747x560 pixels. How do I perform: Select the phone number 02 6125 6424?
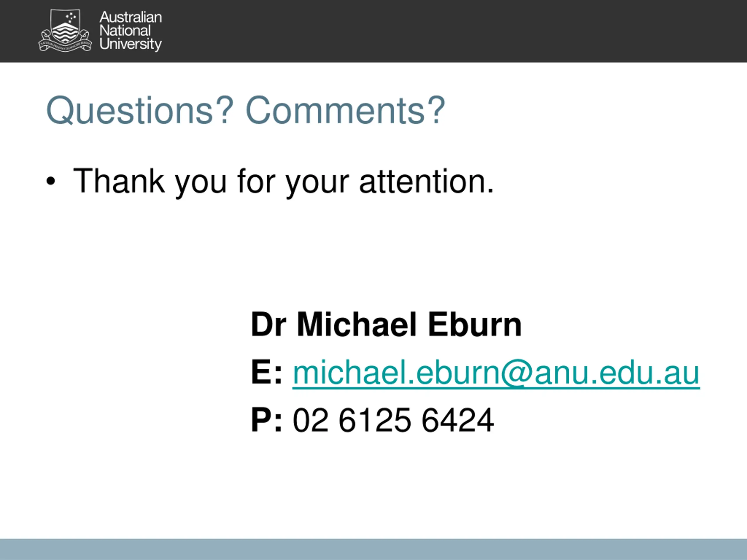click(x=393, y=420)
